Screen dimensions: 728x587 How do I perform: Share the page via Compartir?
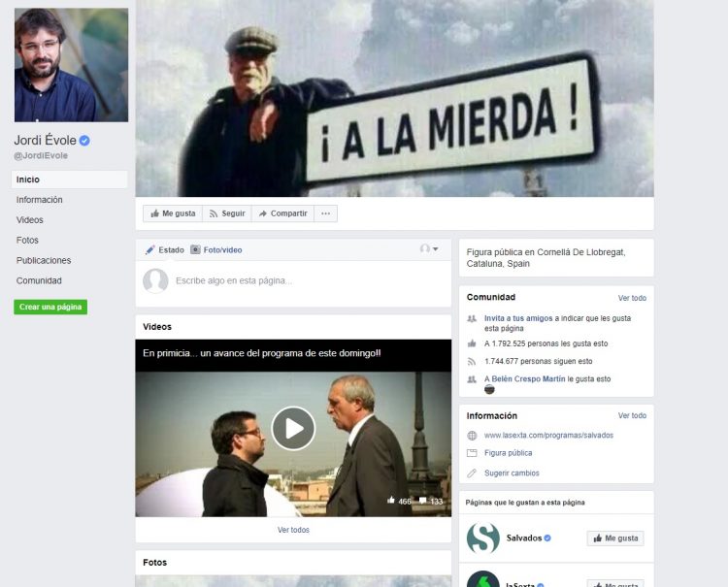point(282,213)
